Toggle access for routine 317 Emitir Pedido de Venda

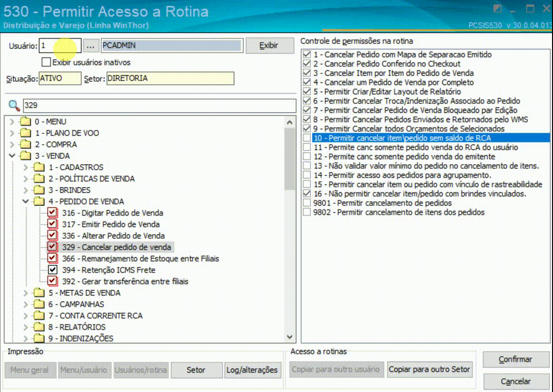[x=52, y=224]
